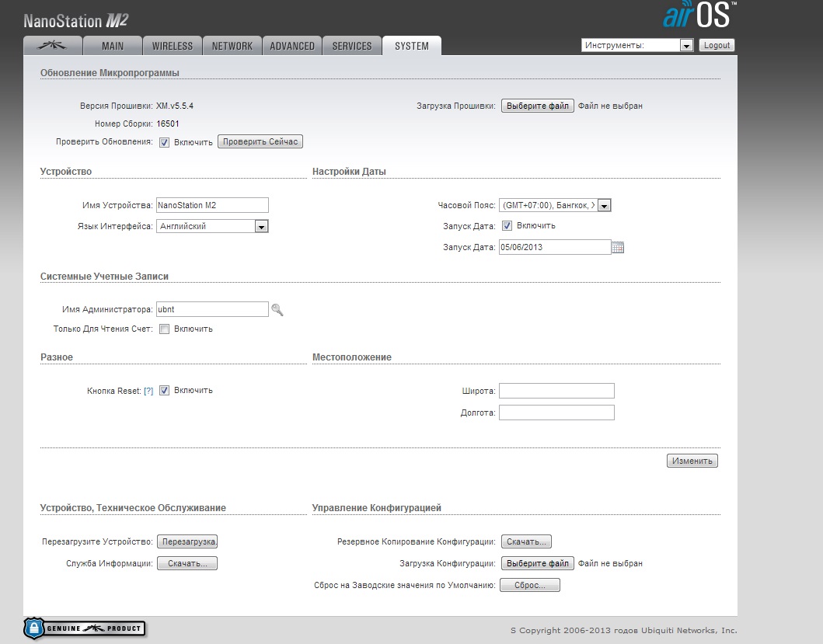This screenshot has height=644, width=823.
Task: Open the Язык Интерфейса dropdown
Action: (212, 226)
